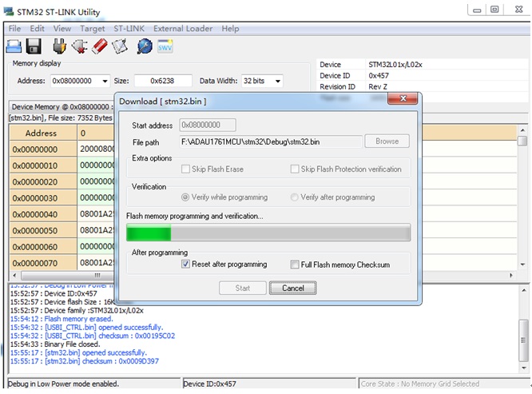
Task: Minimize the ST-LINK Utility window
Action: pyautogui.click(x=477, y=10)
